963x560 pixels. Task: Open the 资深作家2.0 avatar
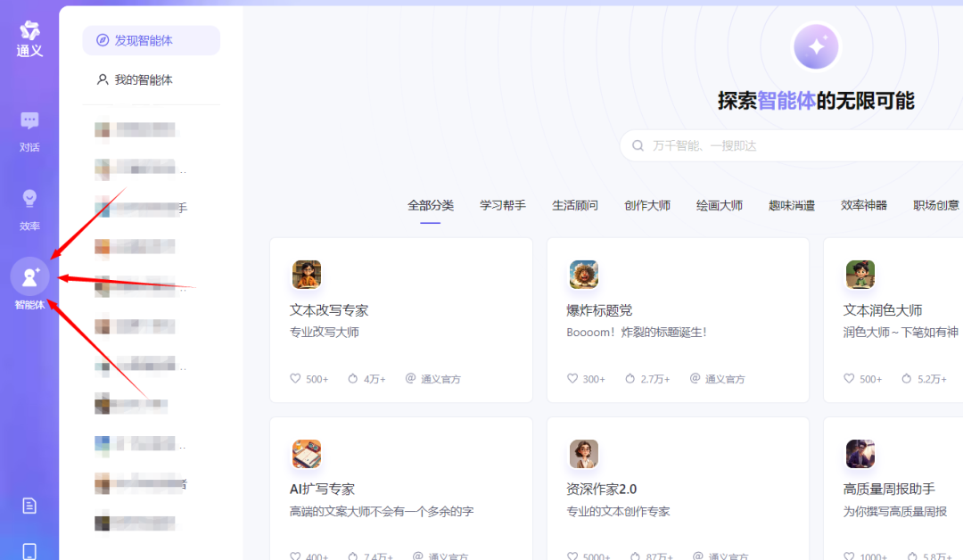coord(583,454)
